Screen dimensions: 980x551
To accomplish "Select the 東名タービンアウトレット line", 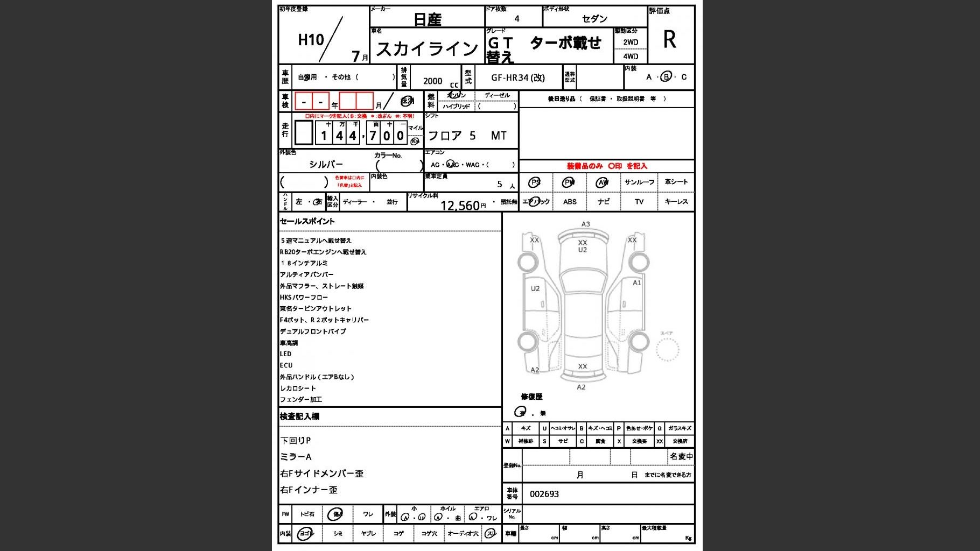I will coord(316,309).
